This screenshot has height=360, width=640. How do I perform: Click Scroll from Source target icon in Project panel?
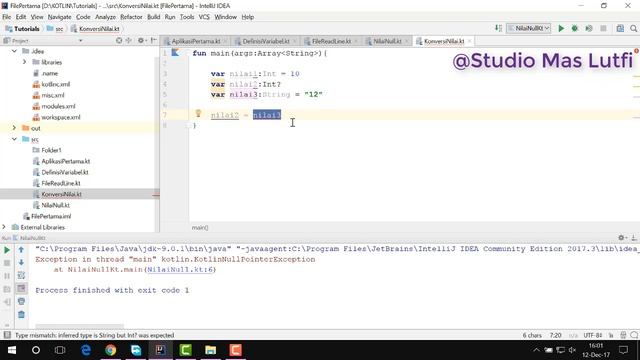coord(119,40)
